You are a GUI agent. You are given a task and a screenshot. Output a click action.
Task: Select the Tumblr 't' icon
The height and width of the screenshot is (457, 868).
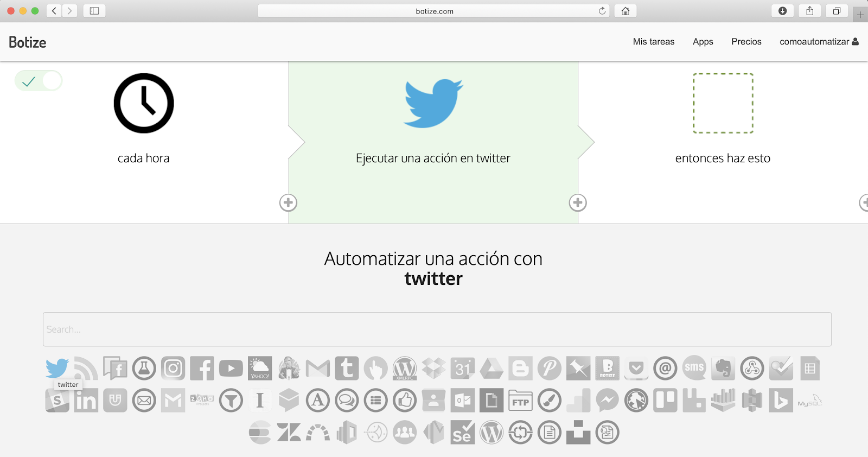pos(347,369)
